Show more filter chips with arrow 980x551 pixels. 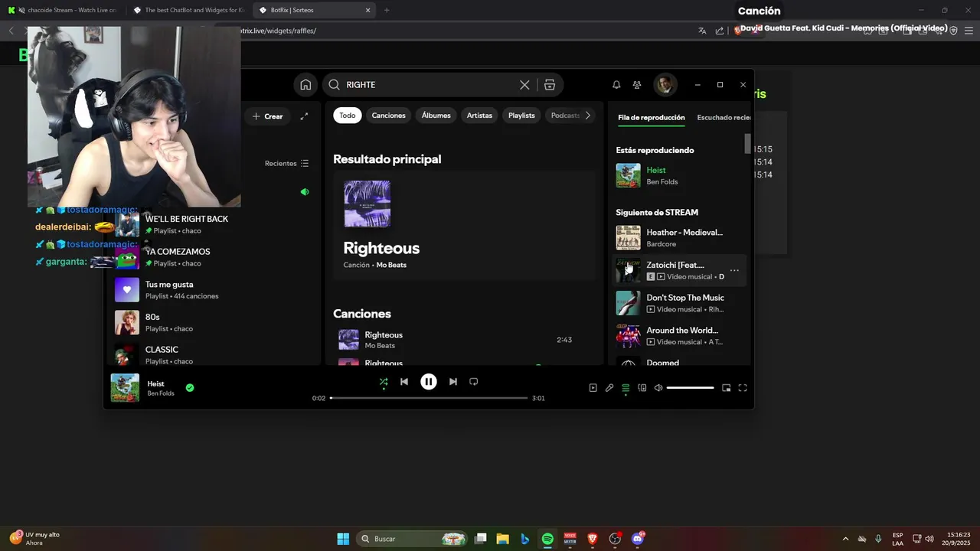coord(587,116)
